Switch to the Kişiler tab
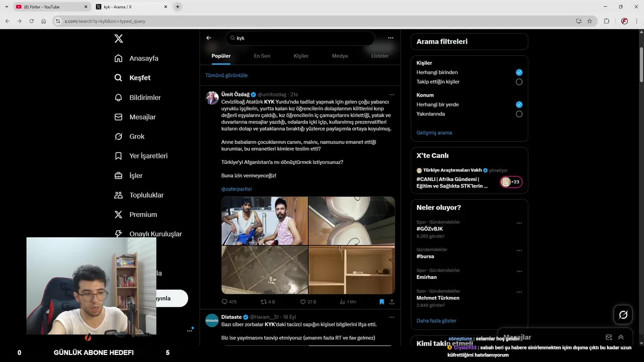The width and height of the screenshot is (644, 362). tap(301, 56)
